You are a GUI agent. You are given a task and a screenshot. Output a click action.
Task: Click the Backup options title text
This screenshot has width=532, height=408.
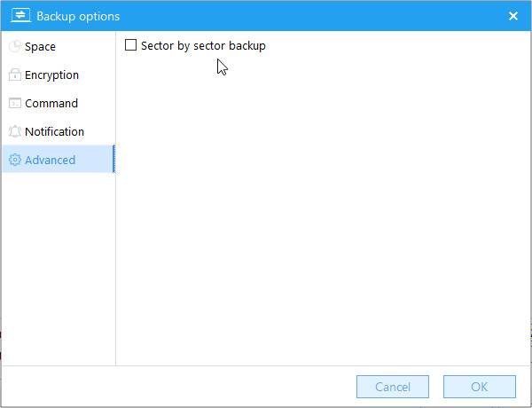pyautogui.click(x=78, y=16)
